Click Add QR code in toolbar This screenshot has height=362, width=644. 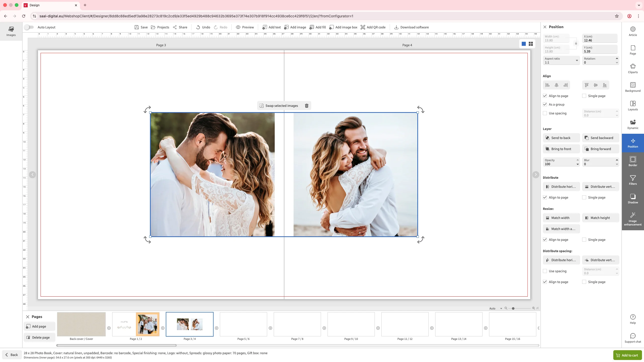[x=373, y=27]
